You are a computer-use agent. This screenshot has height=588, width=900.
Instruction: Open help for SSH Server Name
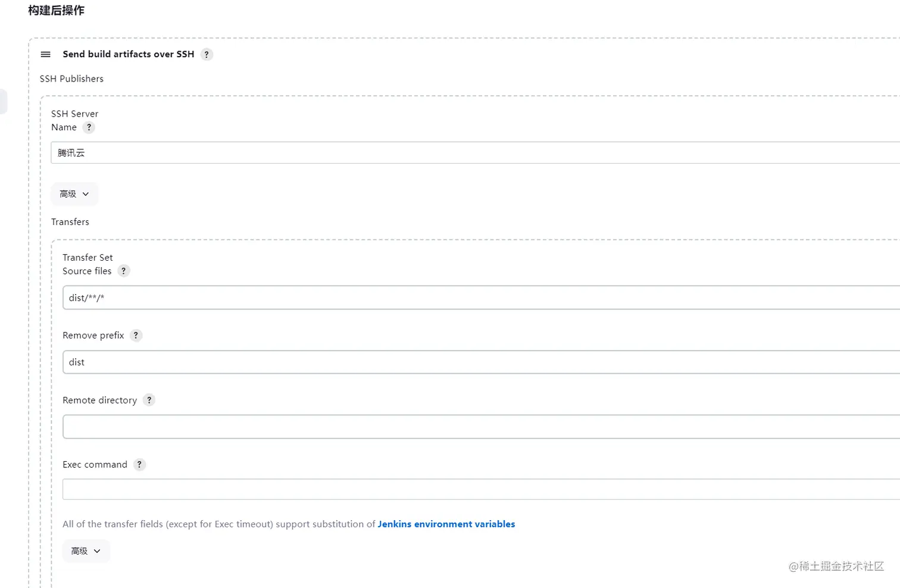[x=89, y=127]
